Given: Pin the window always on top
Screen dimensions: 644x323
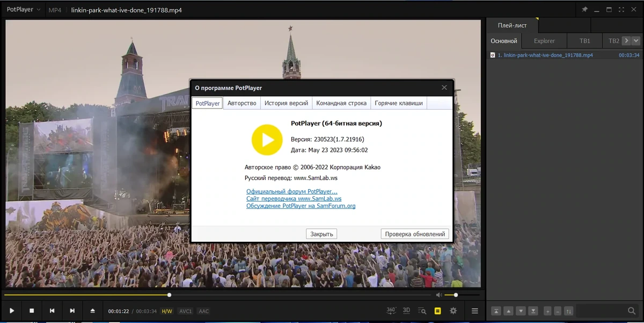Looking at the screenshot, I should pyautogui.click(x=584, y=10).
